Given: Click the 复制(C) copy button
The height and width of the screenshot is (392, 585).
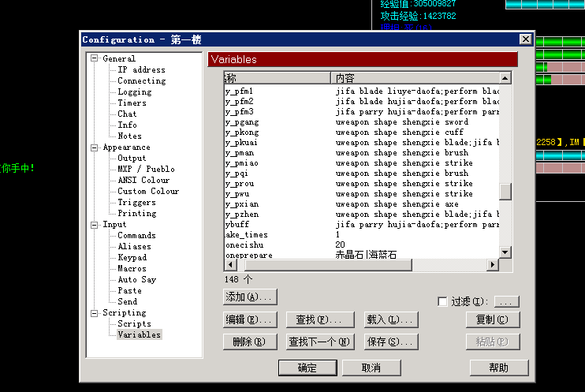Looking at the screenshot, I should [493, 319].
